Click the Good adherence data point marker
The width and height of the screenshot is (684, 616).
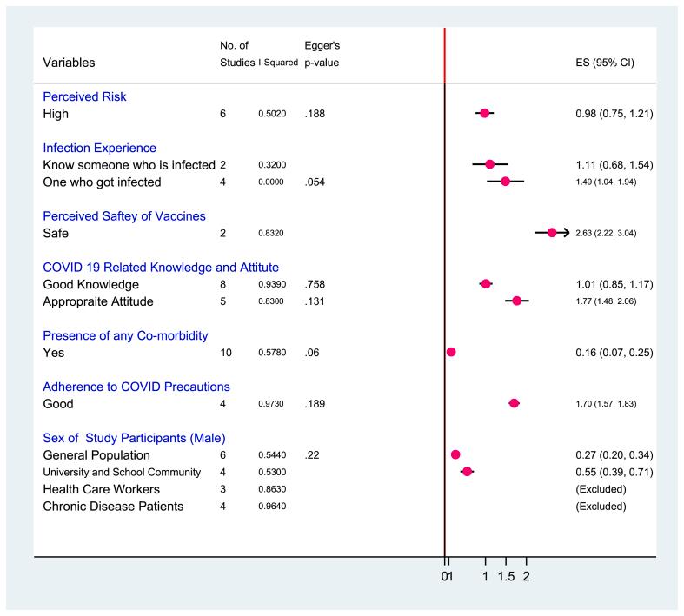(514, 403)
